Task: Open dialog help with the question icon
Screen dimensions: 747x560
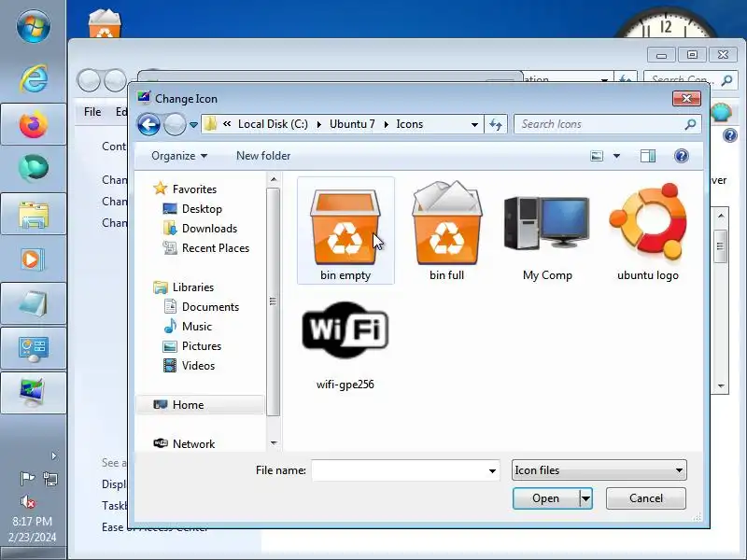Action: tap(682, 156)
